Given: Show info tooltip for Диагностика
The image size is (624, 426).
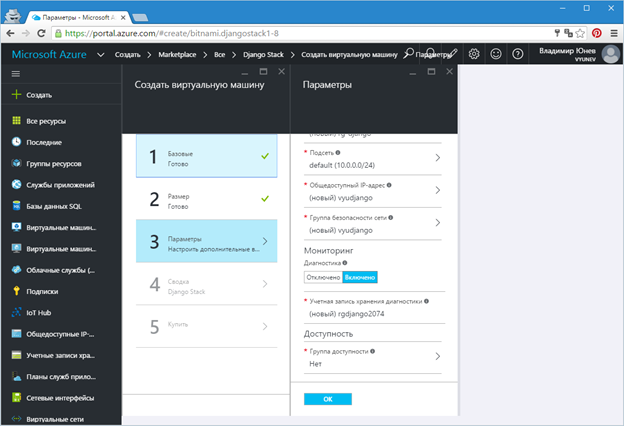Looking at the screenshot, I should point(345,263).
